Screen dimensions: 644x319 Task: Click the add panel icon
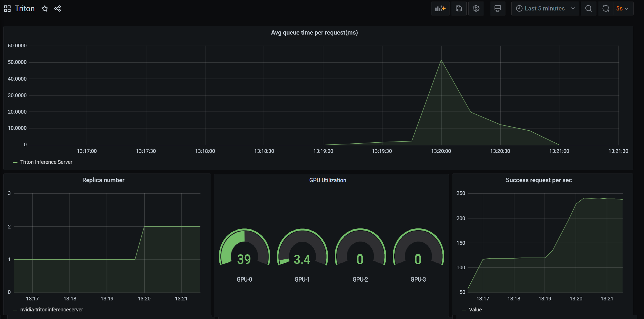440,9
